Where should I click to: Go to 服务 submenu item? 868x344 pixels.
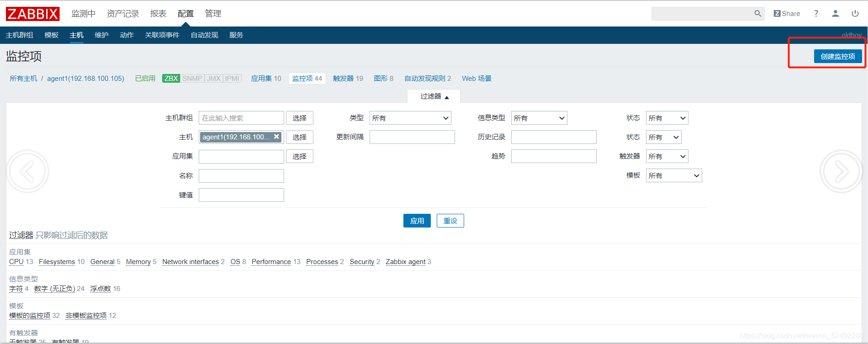coord(236,35)
